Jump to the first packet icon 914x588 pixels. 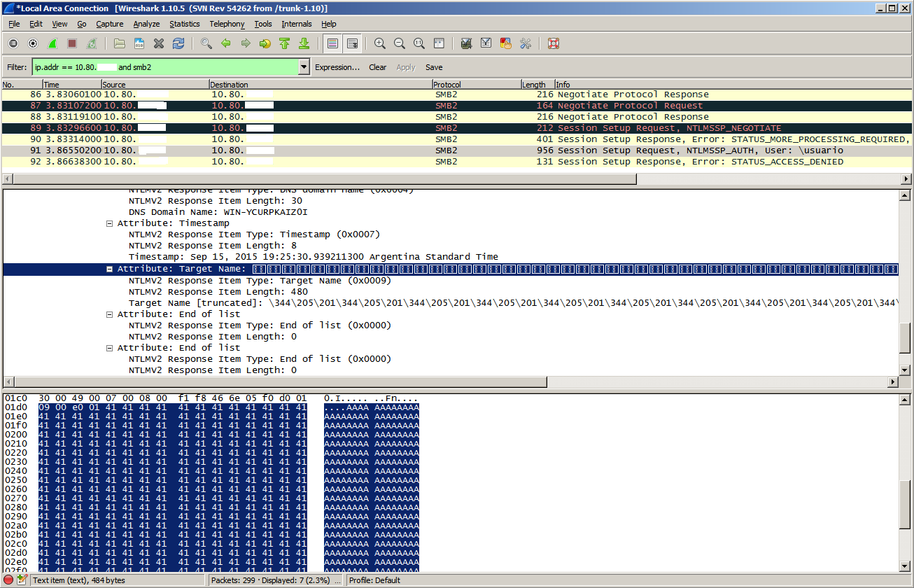pyautogui.click(x=284, y=43)
